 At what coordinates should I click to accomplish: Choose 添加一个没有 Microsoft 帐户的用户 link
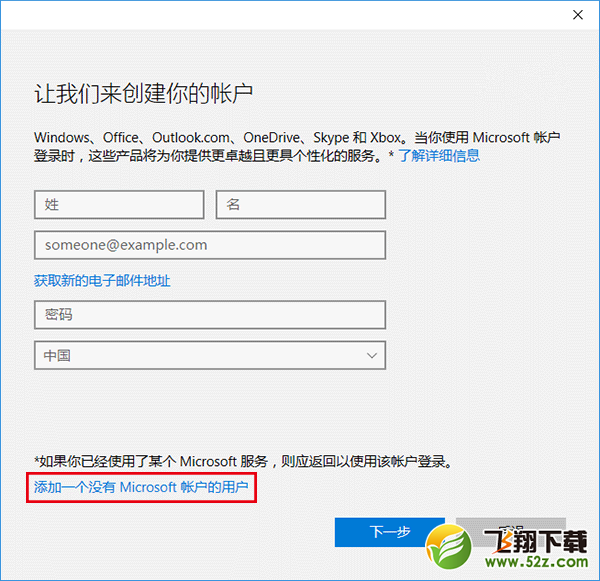[x=141, y=487]
